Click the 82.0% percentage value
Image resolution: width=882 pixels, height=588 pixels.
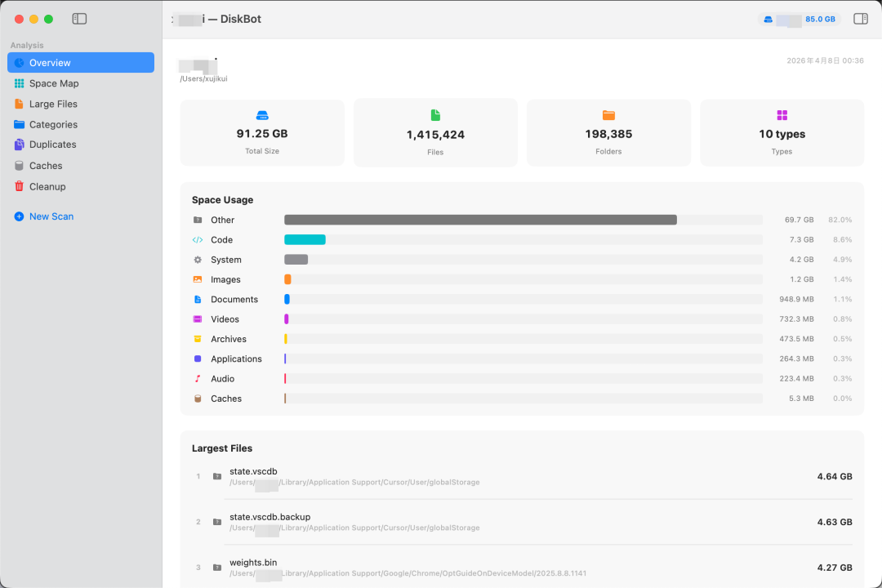click(840, 220)
